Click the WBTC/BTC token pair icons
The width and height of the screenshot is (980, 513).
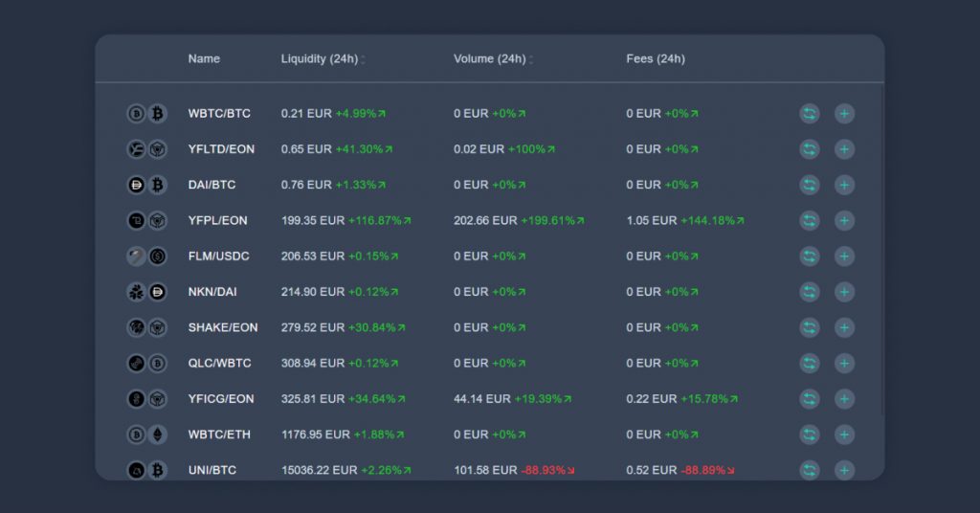tap(146, 114)
